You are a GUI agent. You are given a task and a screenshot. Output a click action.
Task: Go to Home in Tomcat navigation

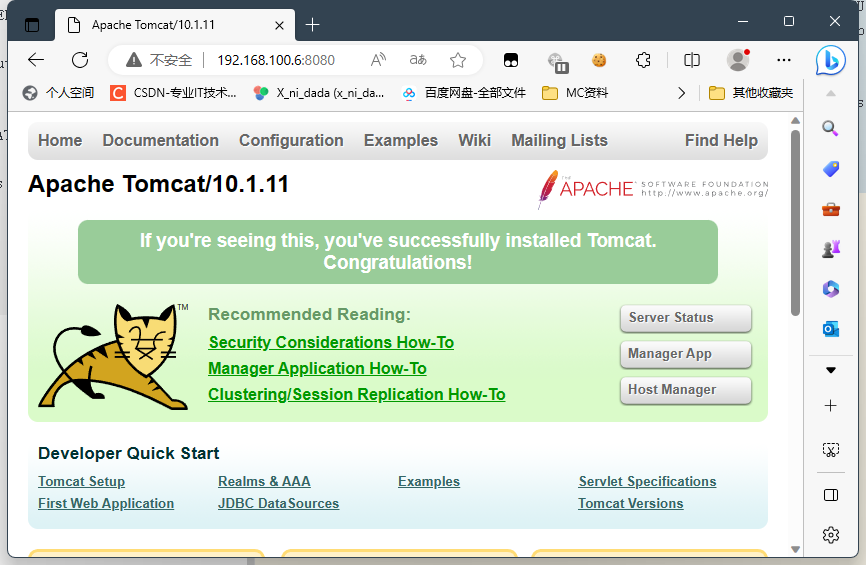[x=60, y=140]
